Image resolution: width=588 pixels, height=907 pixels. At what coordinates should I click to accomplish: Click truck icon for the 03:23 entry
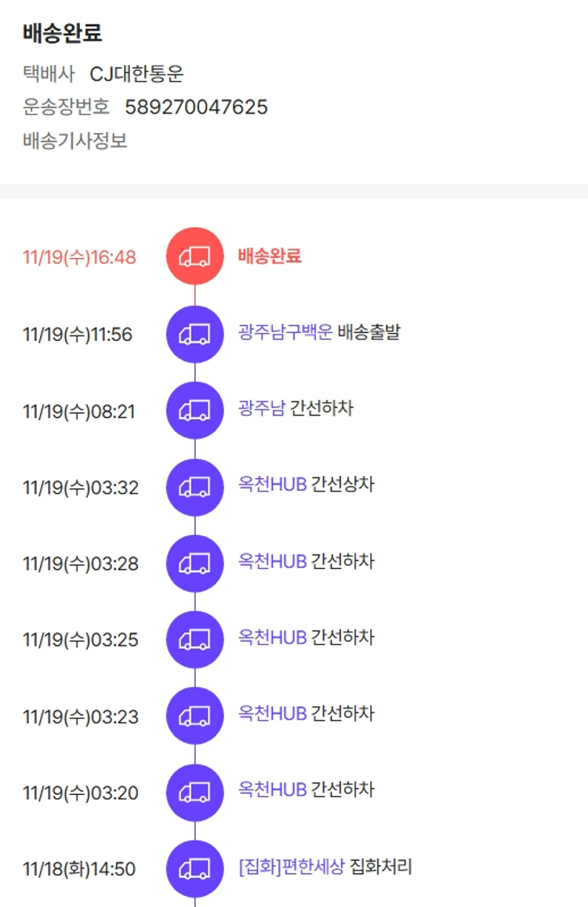pos(195,716)
